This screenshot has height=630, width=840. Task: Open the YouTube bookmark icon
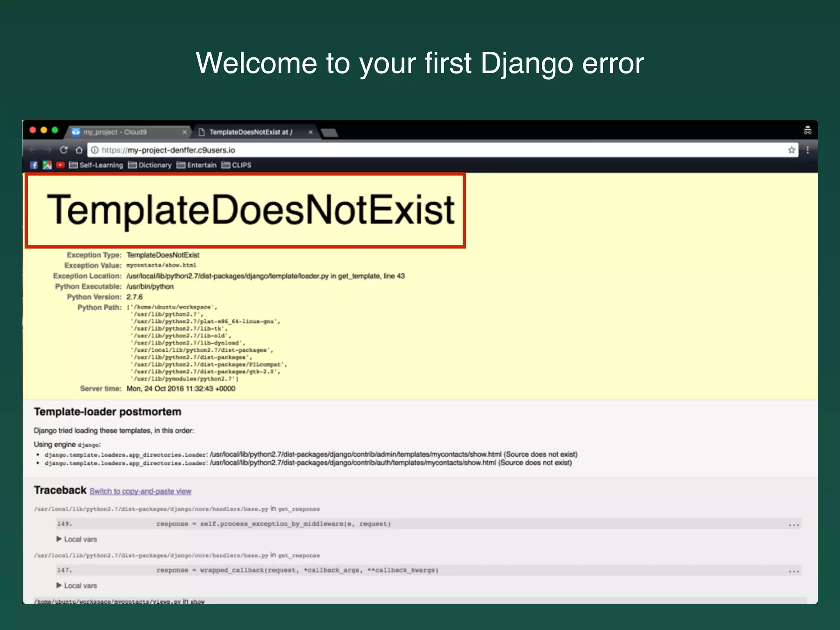(60, 165)
